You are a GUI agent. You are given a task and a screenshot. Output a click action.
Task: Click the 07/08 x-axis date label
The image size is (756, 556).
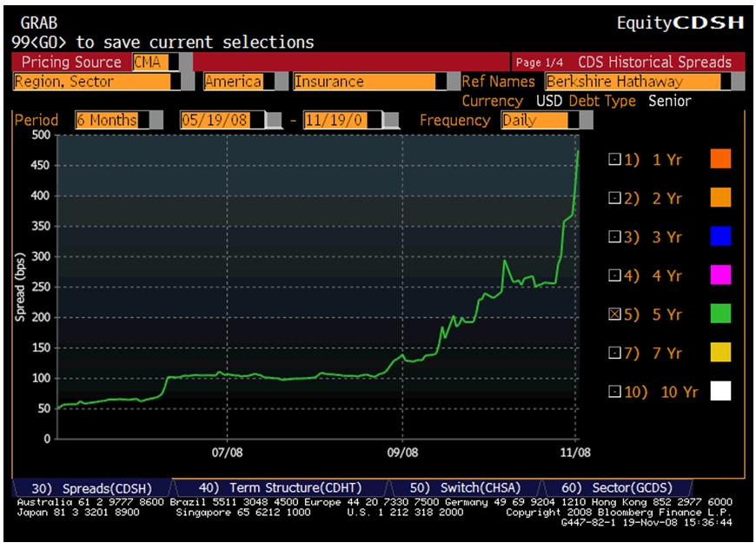(227, 453)
